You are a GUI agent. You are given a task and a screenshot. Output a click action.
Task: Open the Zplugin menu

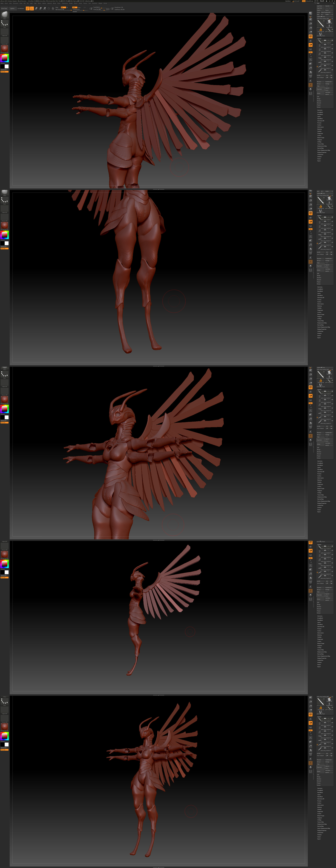tap(100, 3)
